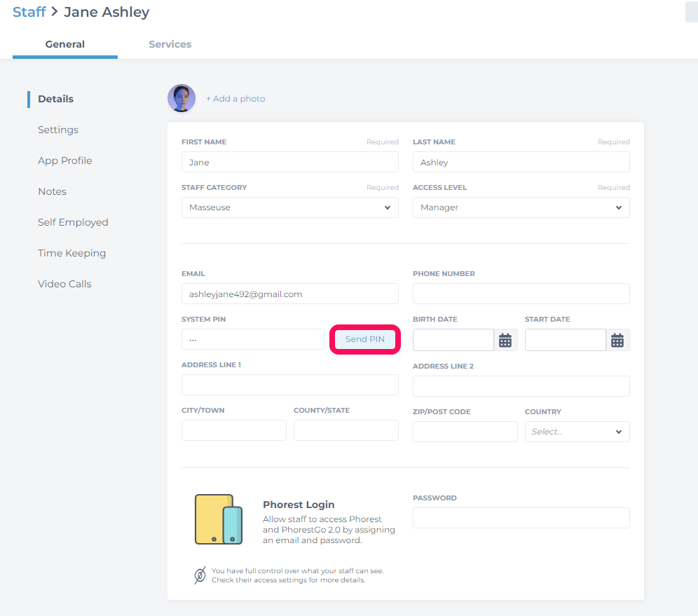
Task: Open App Profile section
Action: [x=65, y=160]
